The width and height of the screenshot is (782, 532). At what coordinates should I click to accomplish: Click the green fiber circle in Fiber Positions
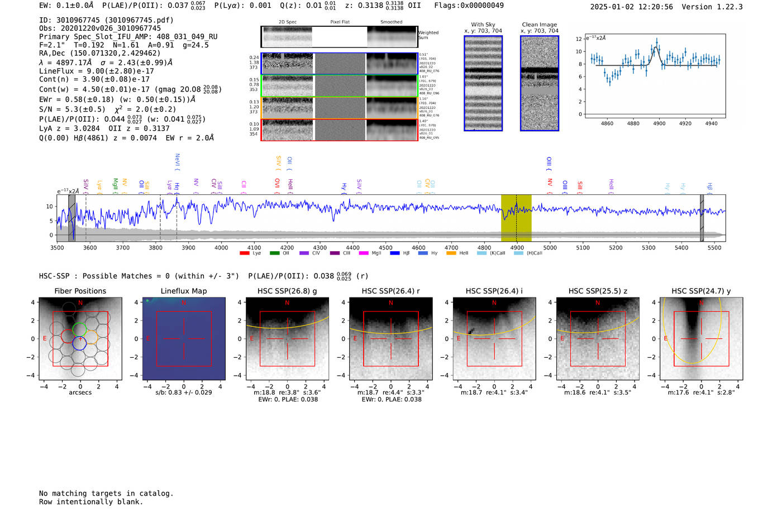(x=79, y=329)
